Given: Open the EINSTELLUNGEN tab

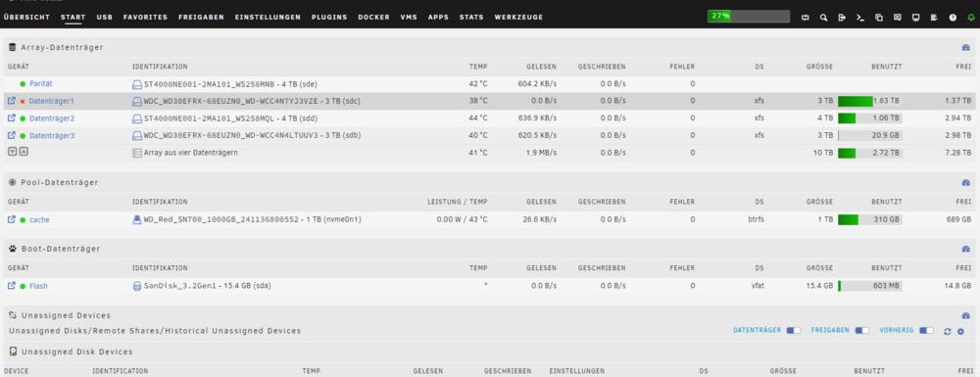Looking at the screenshot, I should tap(268, 18).
